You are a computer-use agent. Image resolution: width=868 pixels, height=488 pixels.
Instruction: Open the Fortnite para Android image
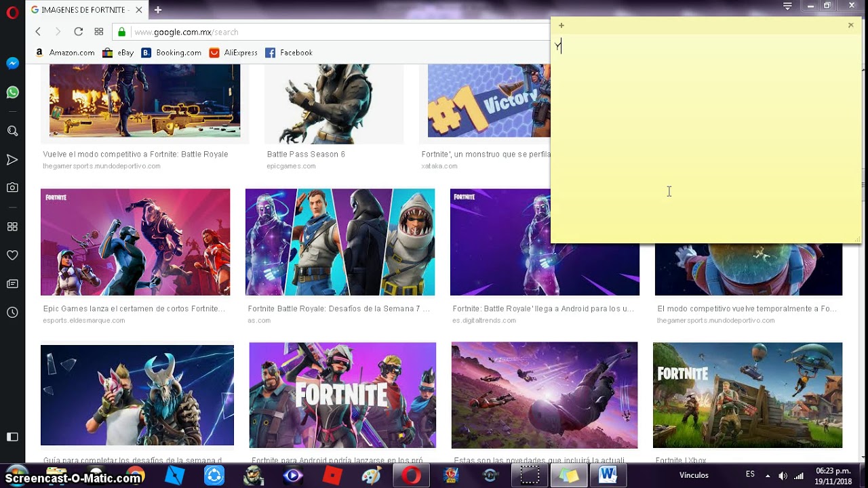point(342,395)
